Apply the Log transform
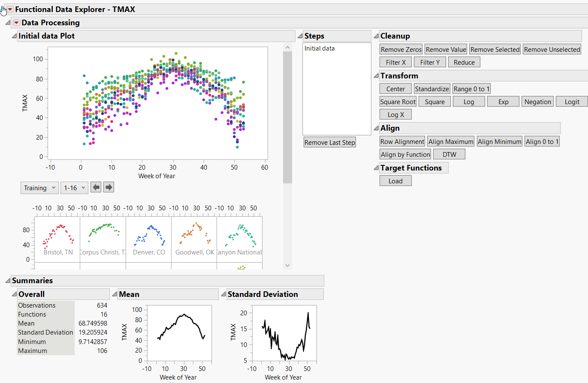Viewport: 588px width, 383px height. [468, 102]
